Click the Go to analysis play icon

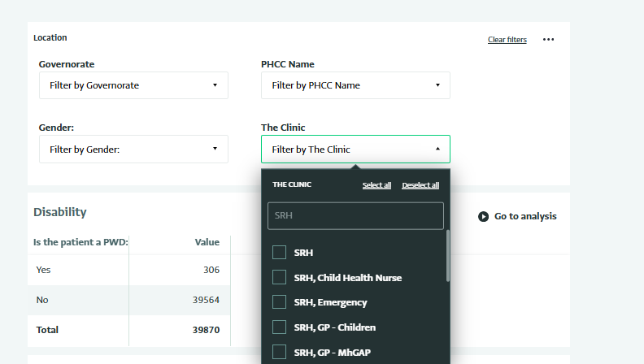click(x=484, y=216)
